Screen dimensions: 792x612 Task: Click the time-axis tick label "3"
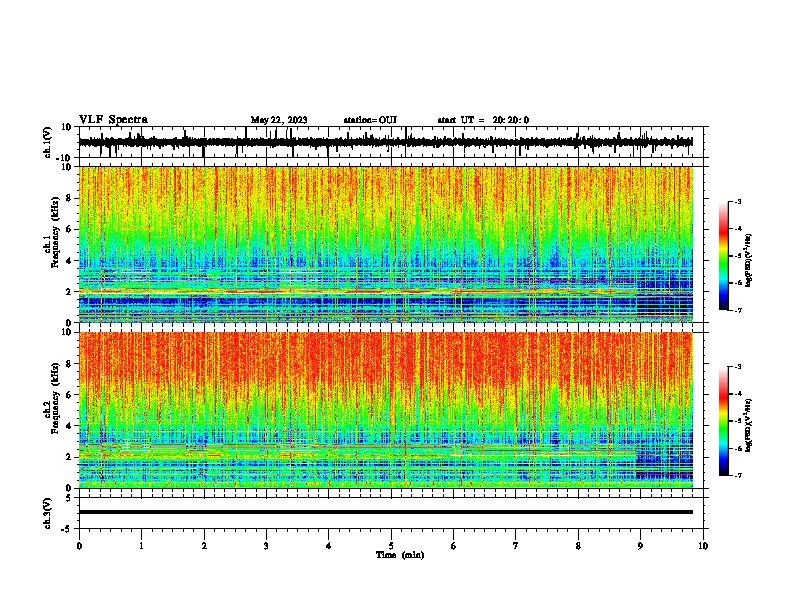point(266,546)
